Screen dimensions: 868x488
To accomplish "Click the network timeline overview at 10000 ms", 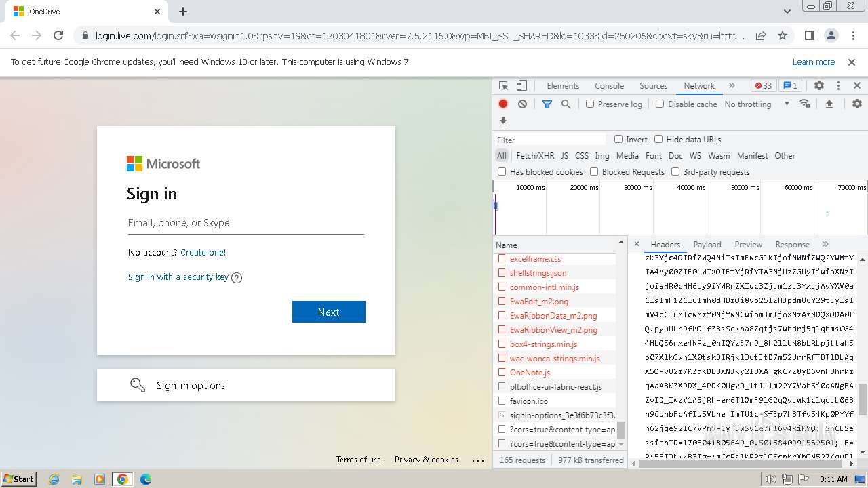I will pos(530,188).
